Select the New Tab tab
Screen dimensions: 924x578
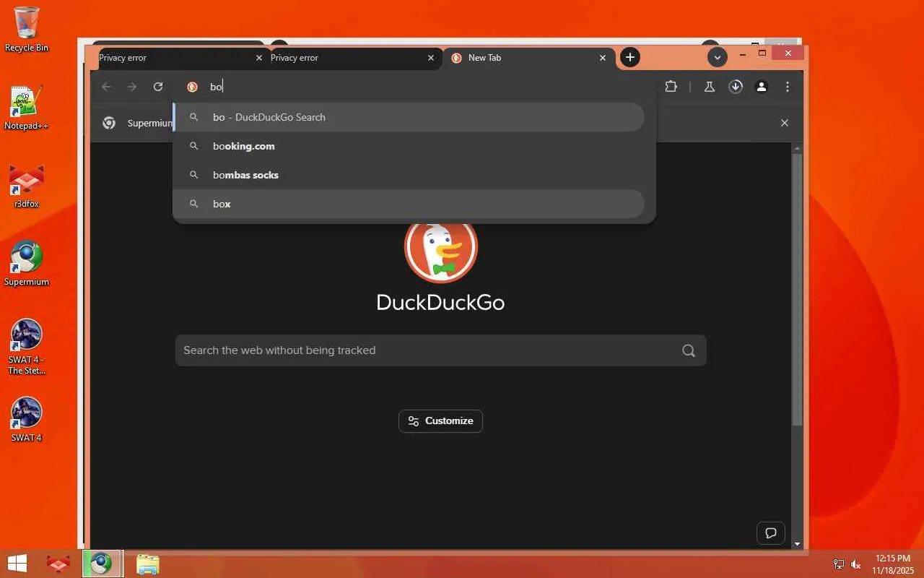(529, 58)
